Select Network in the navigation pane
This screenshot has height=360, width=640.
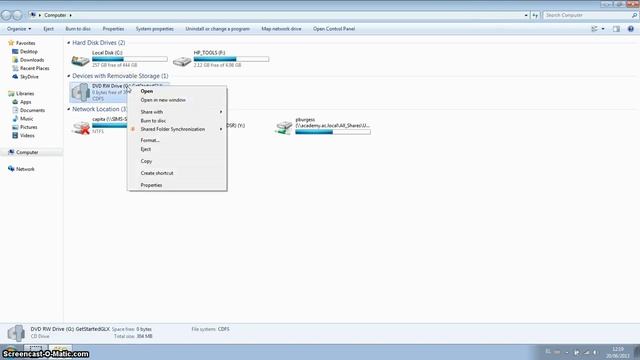pyautogui.click(x=25, y=169)
